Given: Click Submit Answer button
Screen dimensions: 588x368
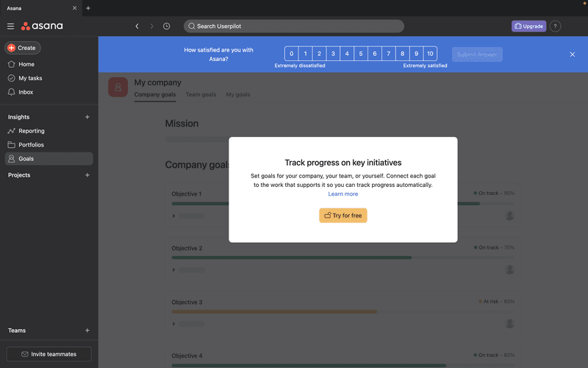Looking at the screenshot, I should click(477, 54).
